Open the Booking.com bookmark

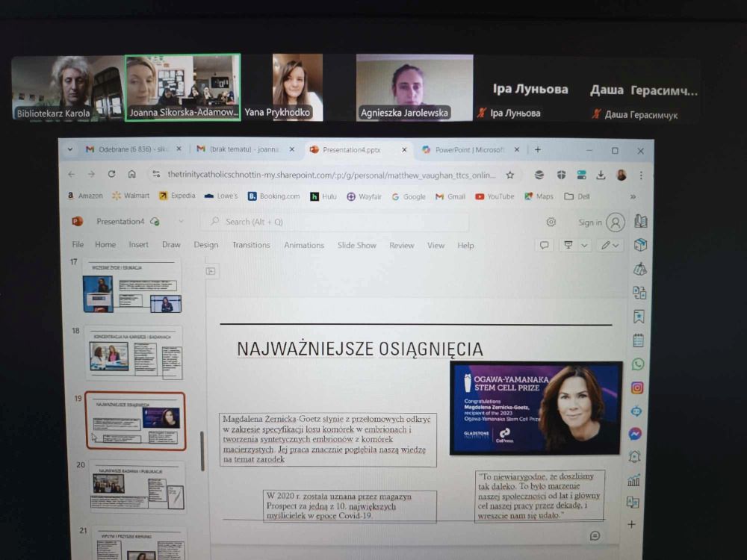click(x=274, y=196)
